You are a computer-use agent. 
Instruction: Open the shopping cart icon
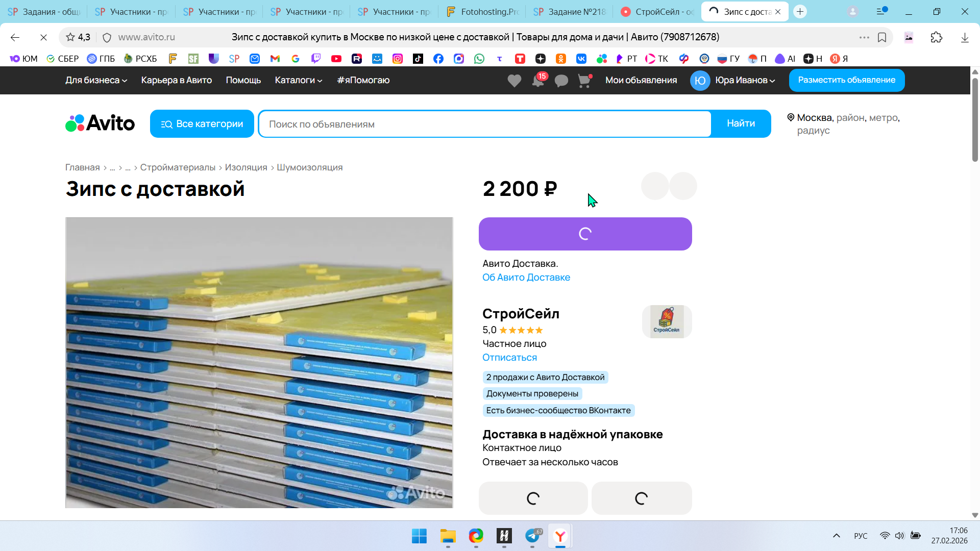click(584, 81)
